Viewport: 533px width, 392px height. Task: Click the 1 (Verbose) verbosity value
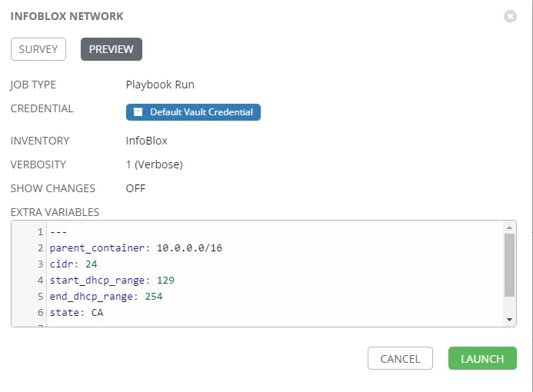[154, 164]
